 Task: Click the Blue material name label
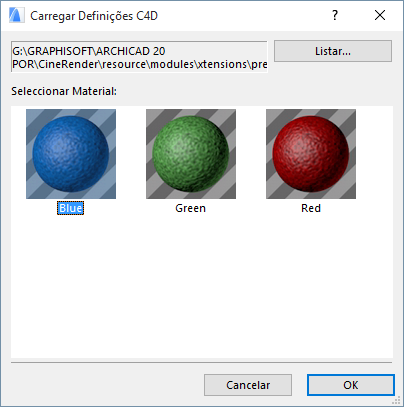pyautogui.click(x=70, y=208)
